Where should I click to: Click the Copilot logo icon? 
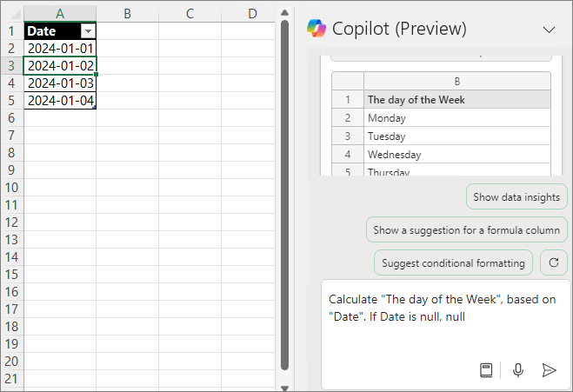(x=316, y=29)
